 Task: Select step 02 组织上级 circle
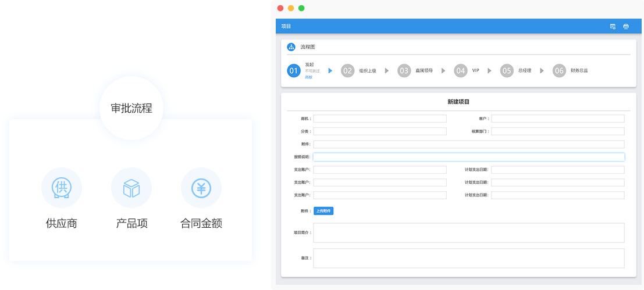tap(347, 71)
